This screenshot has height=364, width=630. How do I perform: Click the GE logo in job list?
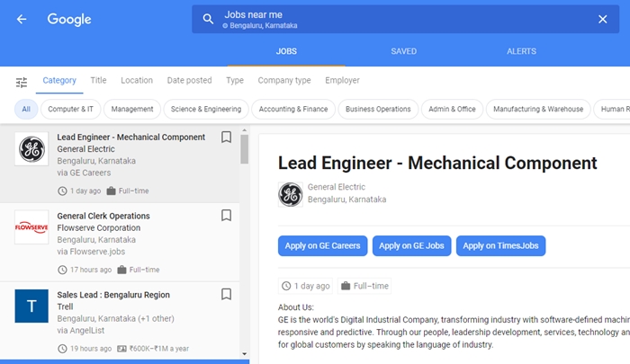point(31,149)
